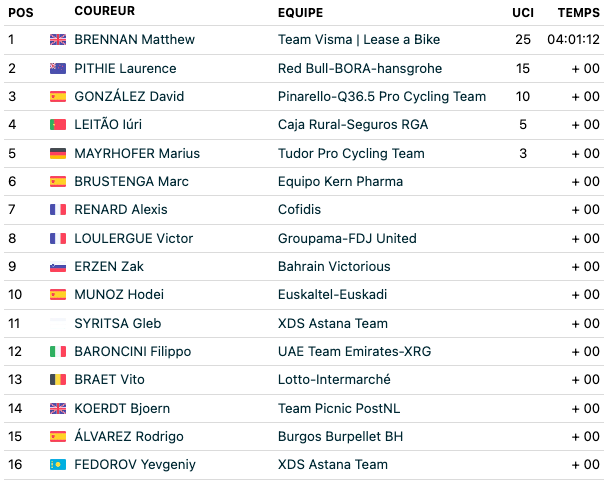610x482 pixels.
Task: Open the UAE Team Emirates-XRG link
Action: click(x=354, y=351)
